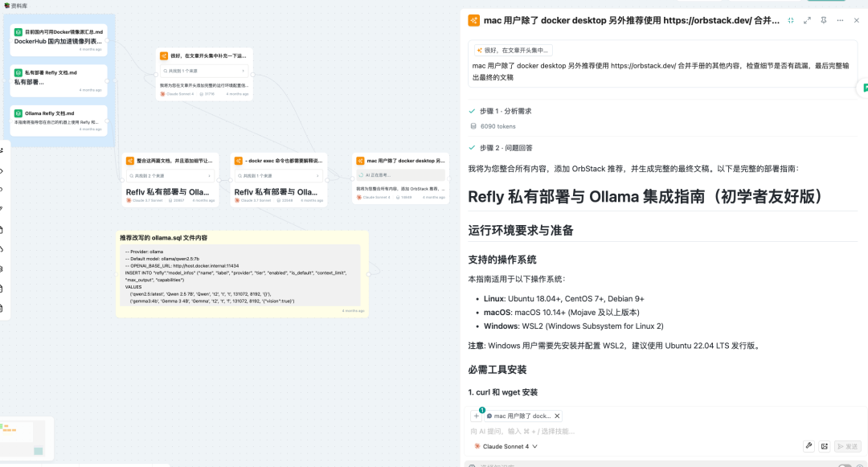Click the orange skill icon on 很好，在文章开头集中补充 node
The height and width of the screenshot is (467, 868).
point(164,56)
